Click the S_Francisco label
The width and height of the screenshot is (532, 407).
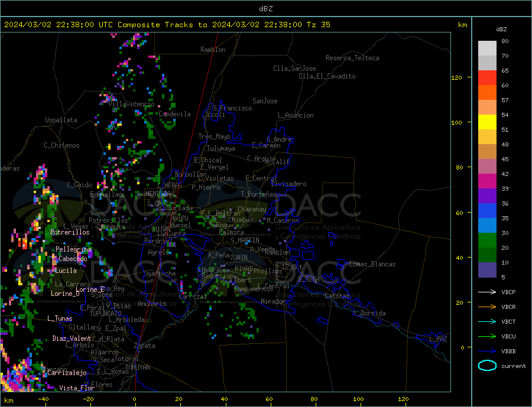point(232,108)
